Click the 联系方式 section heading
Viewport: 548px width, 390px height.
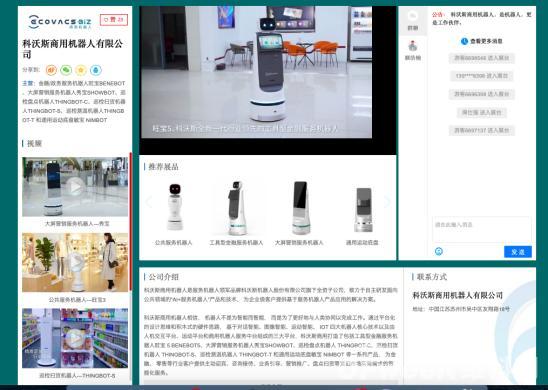(x=432, y=277)
